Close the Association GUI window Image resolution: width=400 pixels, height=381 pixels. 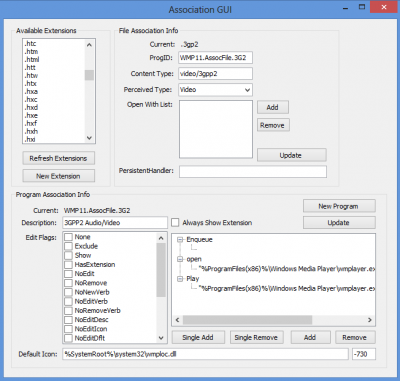(384, 7)
